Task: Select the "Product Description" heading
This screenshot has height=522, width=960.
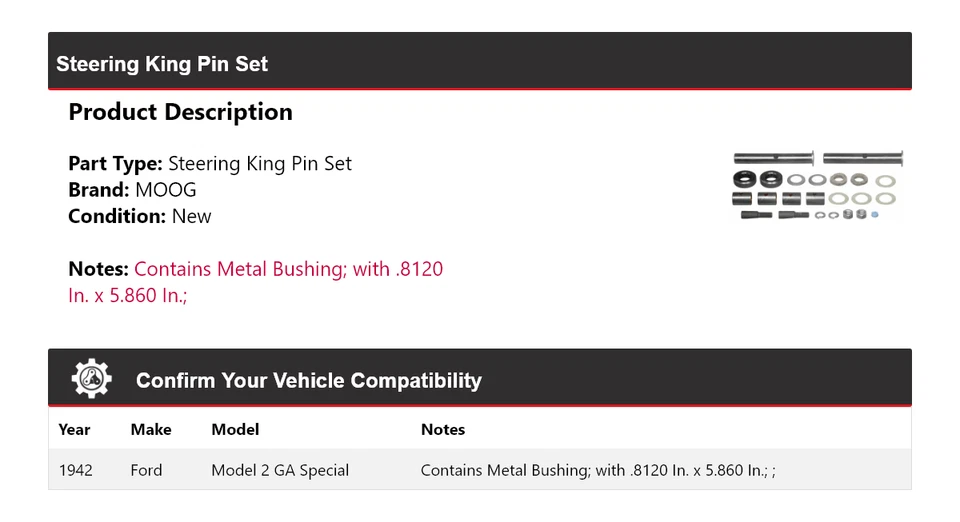Action: click(180, 112)
